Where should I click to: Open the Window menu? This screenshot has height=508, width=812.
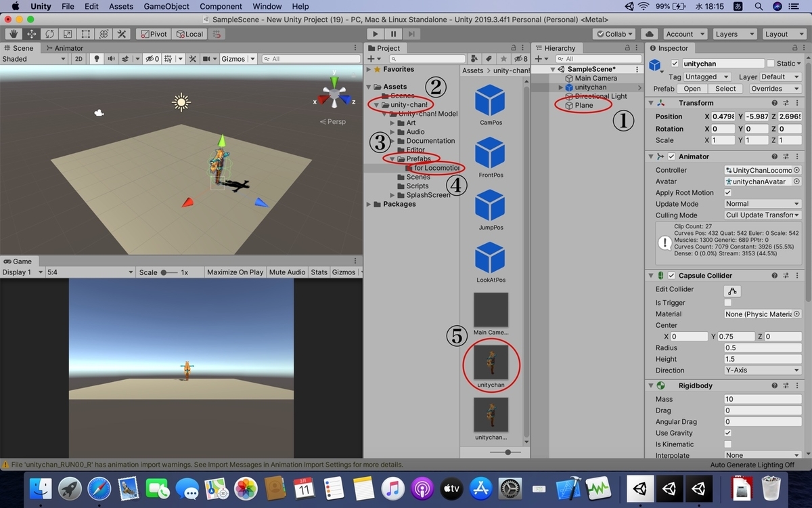click(267, 6)
